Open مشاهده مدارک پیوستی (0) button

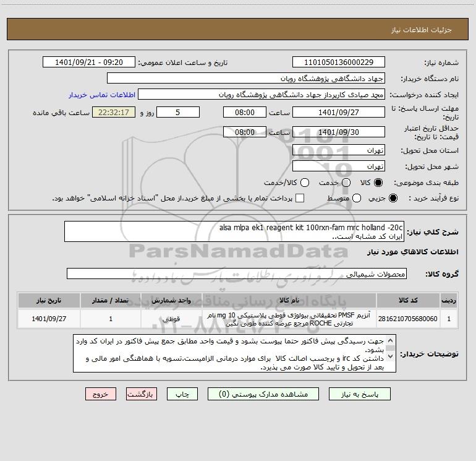[263, 394]
